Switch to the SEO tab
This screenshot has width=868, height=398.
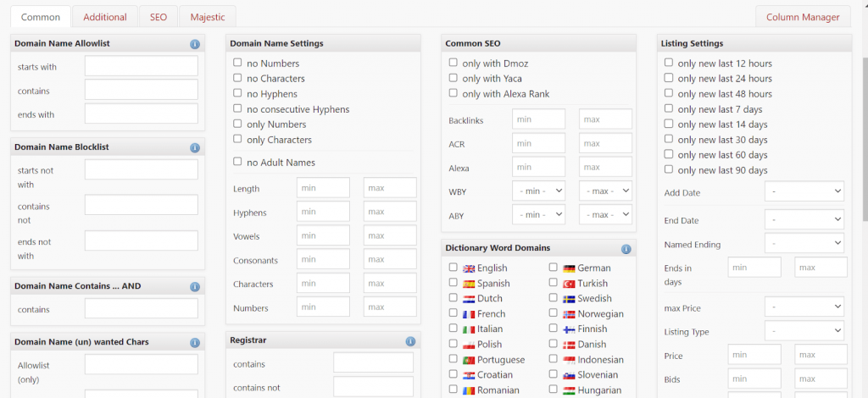[159, 17]
